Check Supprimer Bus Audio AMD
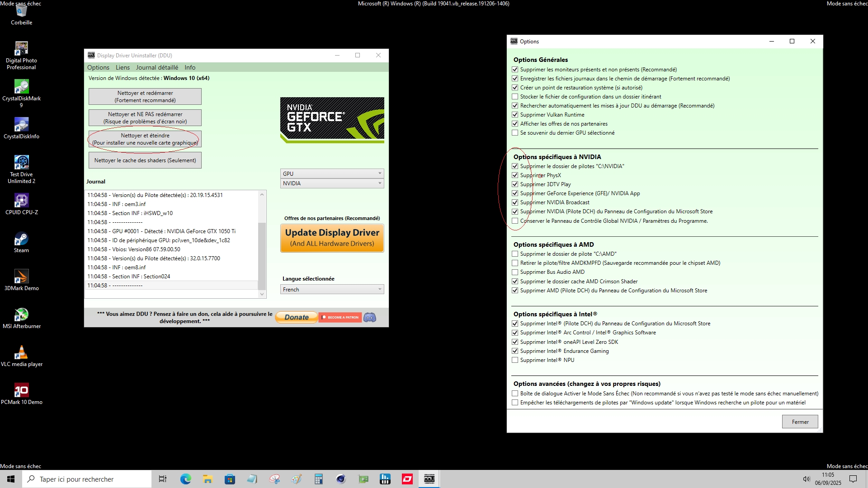 [515, 272]
